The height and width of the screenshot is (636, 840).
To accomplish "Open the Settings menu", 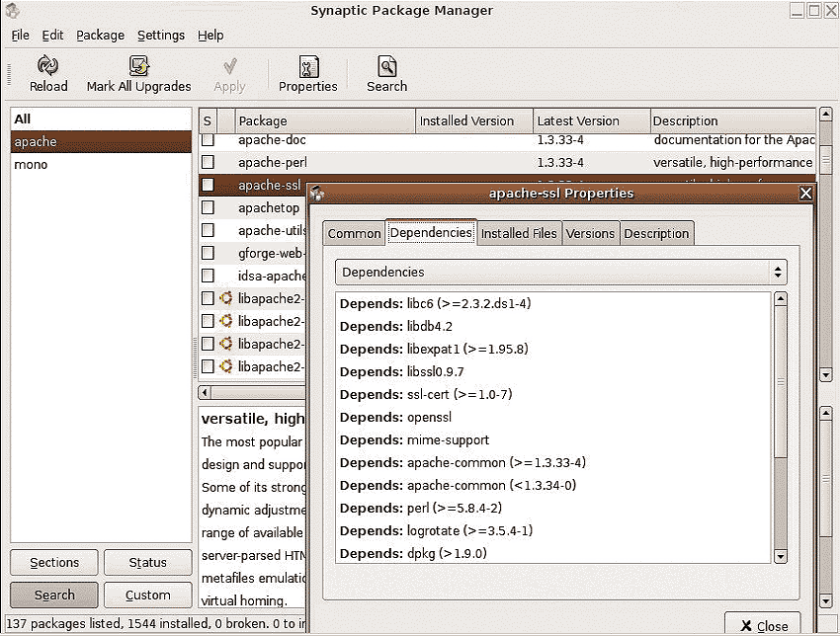I will [161, 36].
